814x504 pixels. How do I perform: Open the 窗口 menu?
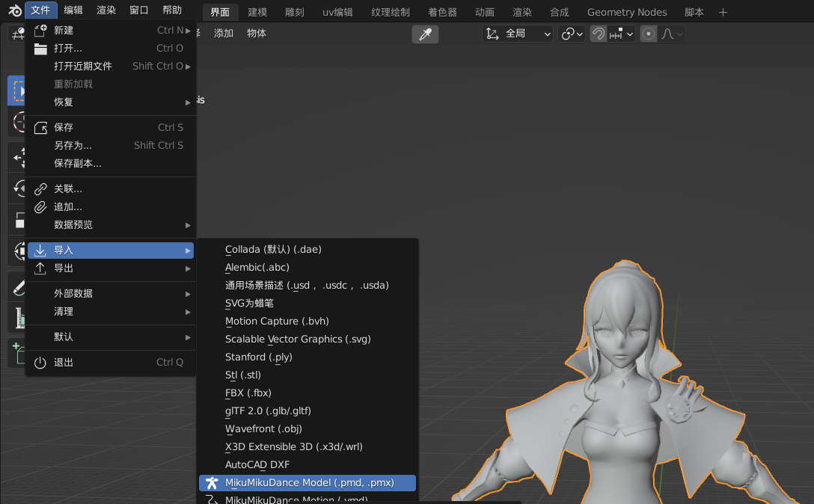[139, 10]
